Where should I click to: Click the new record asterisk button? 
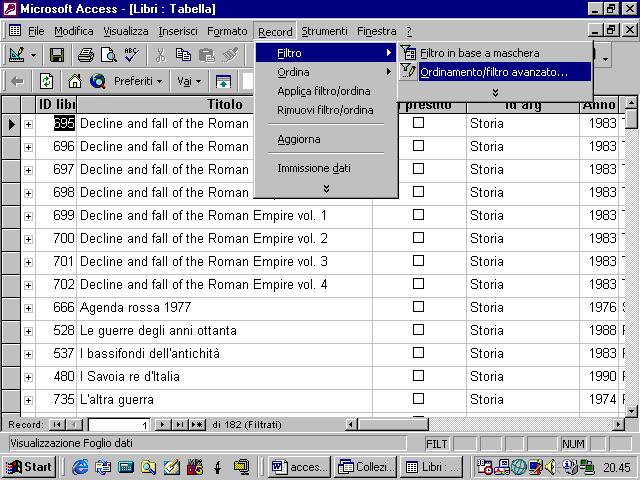[x=197, y=424]
